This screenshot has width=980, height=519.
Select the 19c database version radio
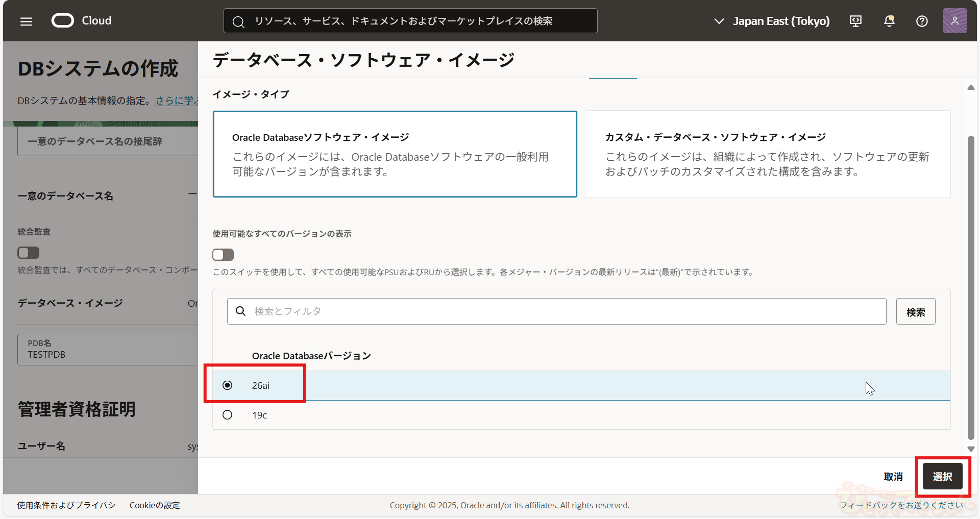coord(228,415)
